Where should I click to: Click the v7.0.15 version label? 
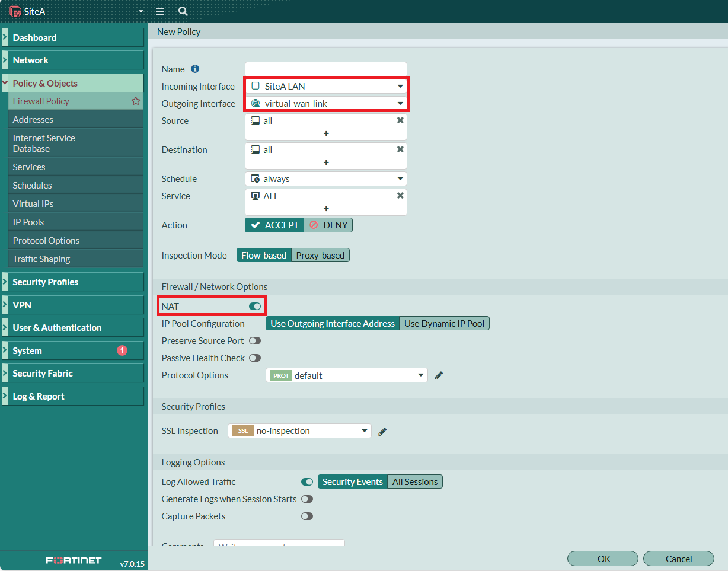132,564
